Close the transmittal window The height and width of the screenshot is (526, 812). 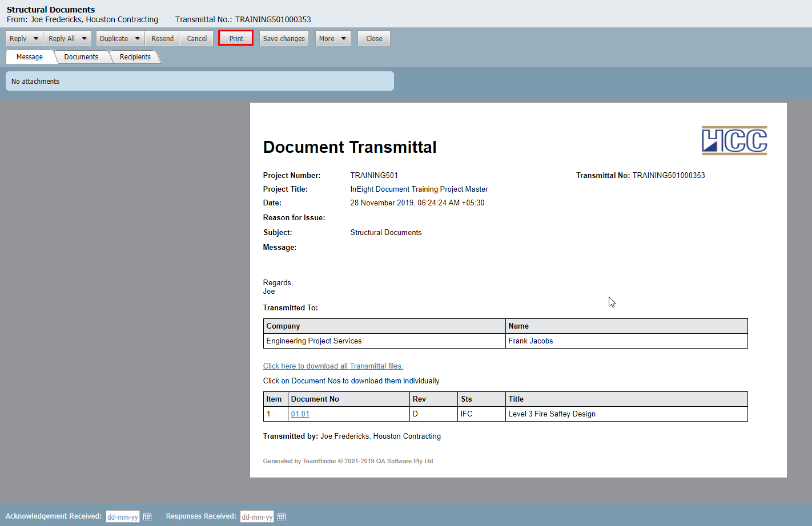[374, 39]
